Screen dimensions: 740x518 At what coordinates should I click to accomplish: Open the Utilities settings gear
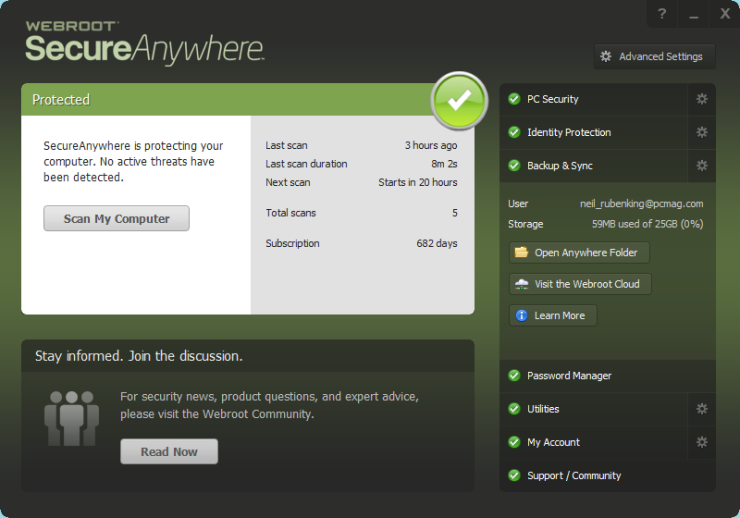click(701, 409)
